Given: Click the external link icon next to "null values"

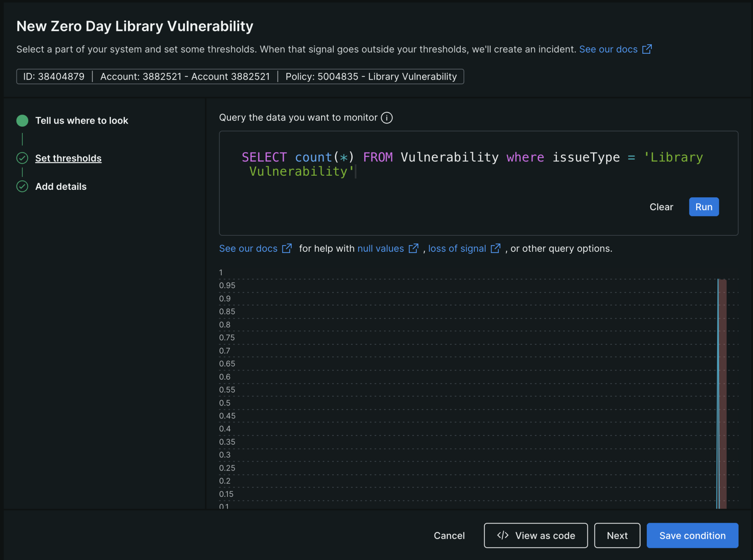Looking at the screenshot, I should pyautogui.click(x=414, y=249).
